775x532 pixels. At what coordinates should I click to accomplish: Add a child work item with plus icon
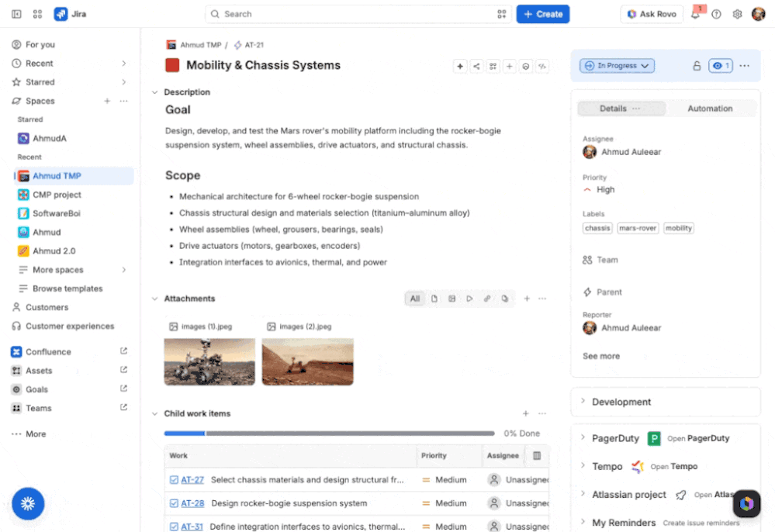tap(526, 413)
